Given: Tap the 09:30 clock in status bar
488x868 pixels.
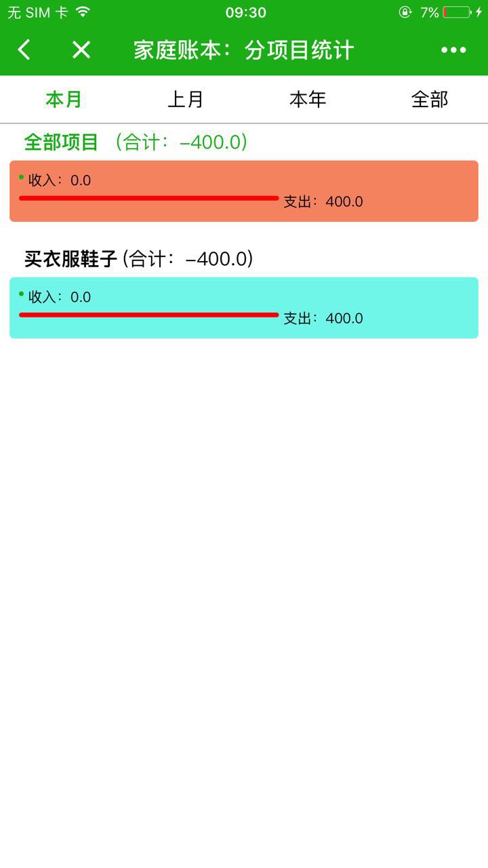Looking at the screenshot, I should (245, 12).
